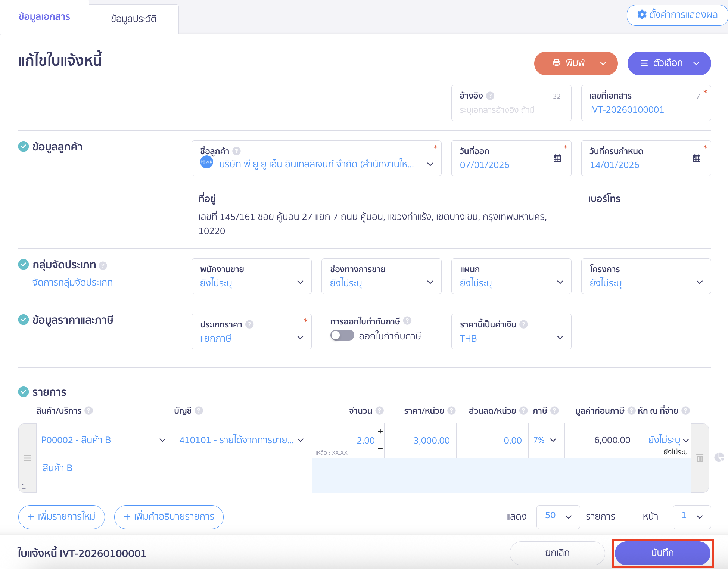Open ตั้งค่าการแสดงผล display settings

(677, 15)
